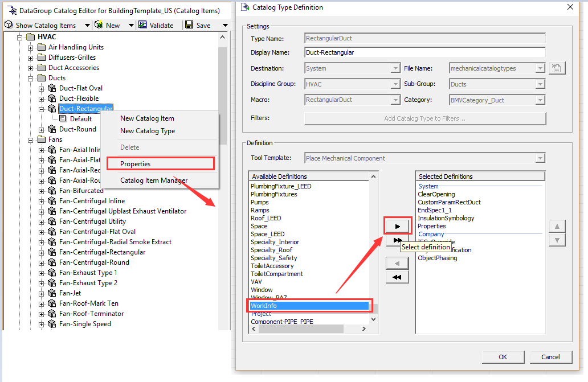Click the Available Definitions scroll down arrow

click(373, 319)
